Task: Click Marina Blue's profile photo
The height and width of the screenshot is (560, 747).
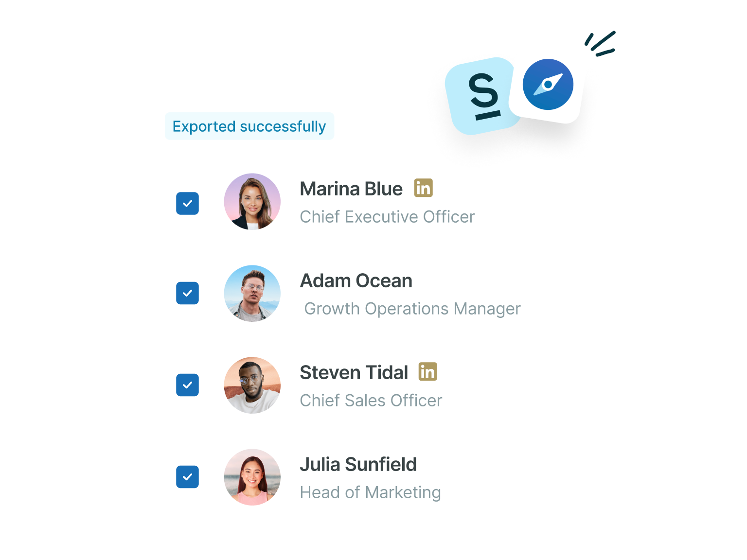Action: click(x=252, y=202)
